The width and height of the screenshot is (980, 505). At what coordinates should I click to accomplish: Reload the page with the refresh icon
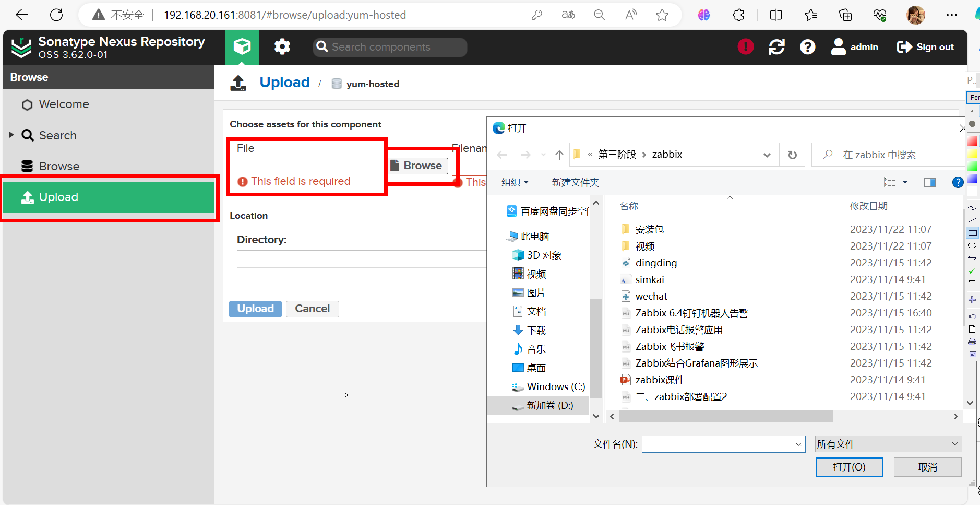(x=56, y=15)
